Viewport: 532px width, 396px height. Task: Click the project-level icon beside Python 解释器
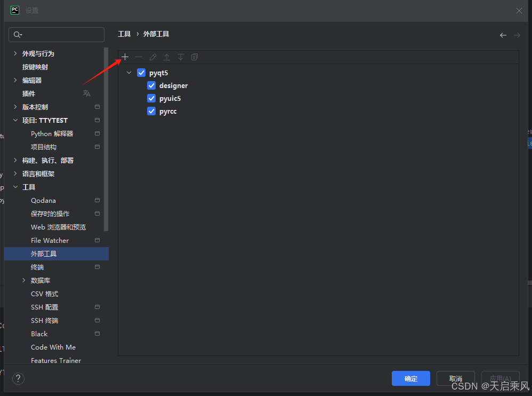(98, 133)
